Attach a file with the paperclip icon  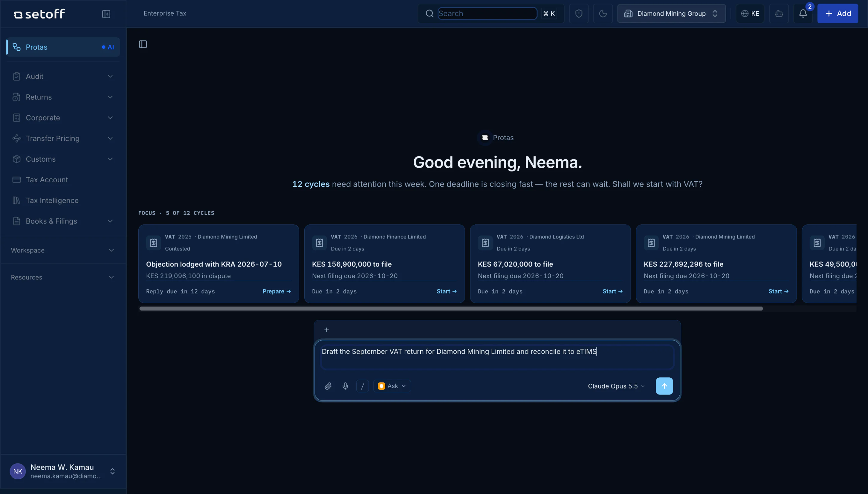(x=328, y=386)
